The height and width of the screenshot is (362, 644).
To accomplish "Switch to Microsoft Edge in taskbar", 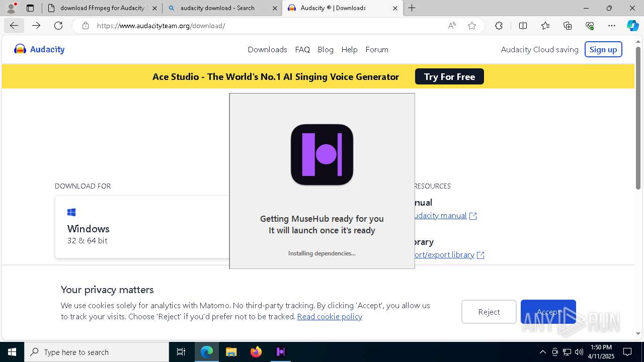I will (207, 352).
